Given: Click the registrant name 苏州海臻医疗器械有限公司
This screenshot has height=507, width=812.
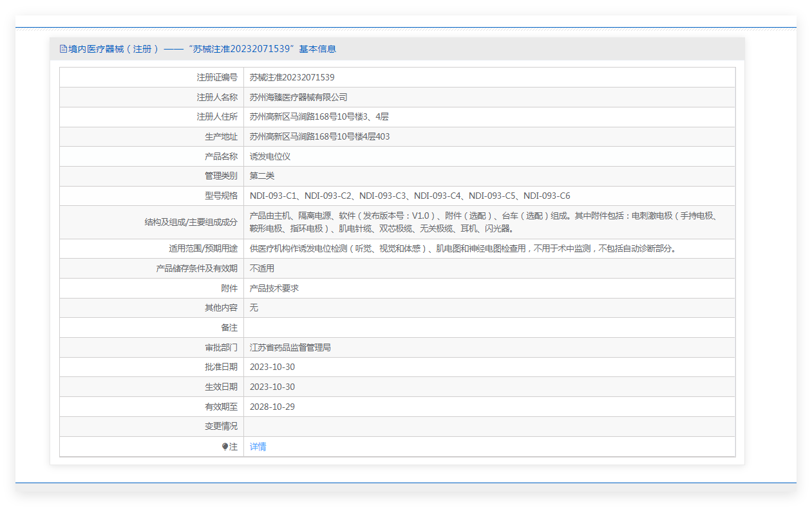Looking at the screenshot, I should [x=298, y=97].
